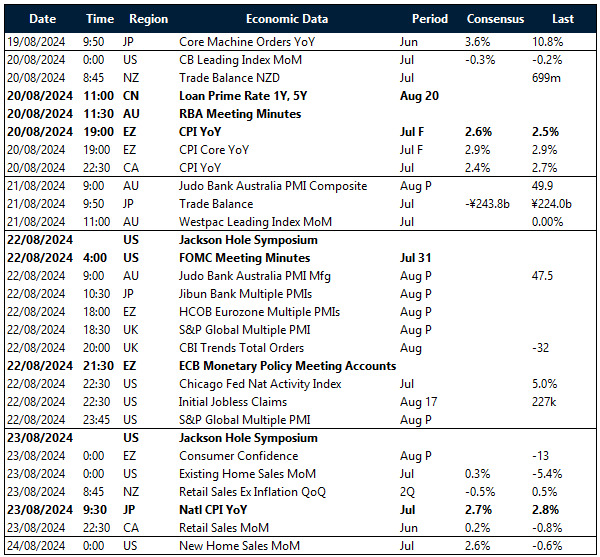Click the CN region cell
The height and width of the screenshot is (557, 600).
click(x=130, y=96)
